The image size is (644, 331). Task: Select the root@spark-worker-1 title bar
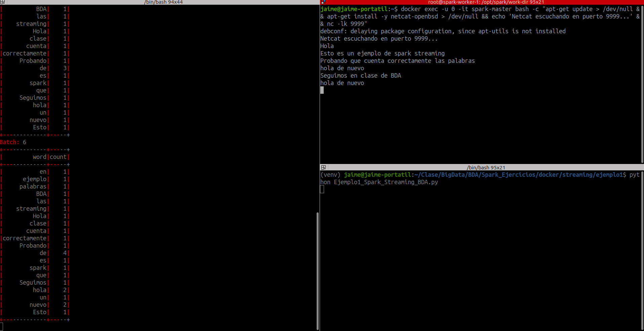(486, 2)
